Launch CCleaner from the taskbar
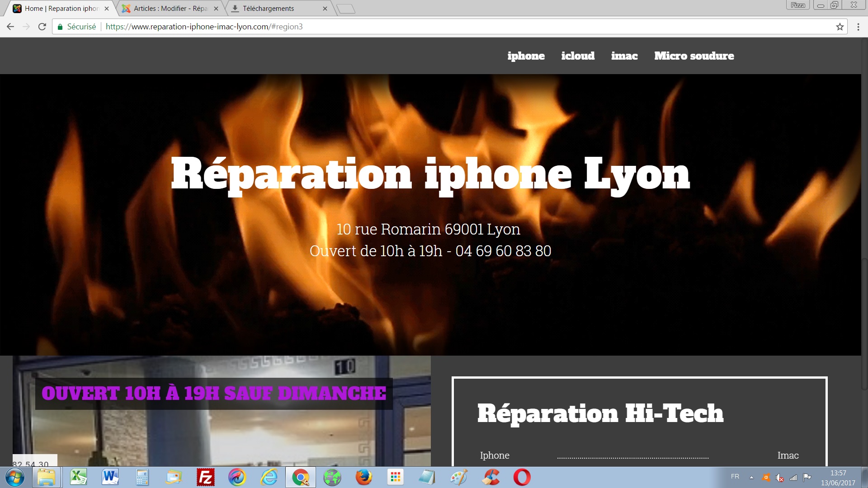The height and width of the screenshot is (488, 868). coord(491,477)
